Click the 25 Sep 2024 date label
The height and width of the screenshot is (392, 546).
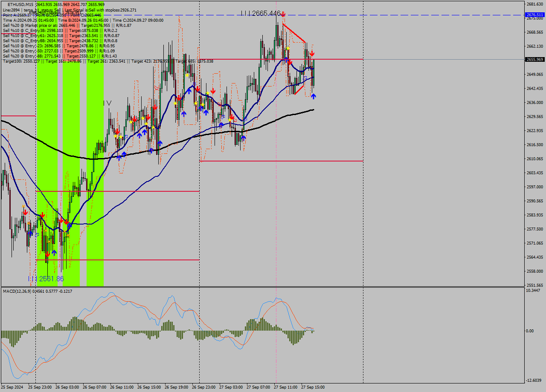pyautogui.click(x=12, y=387)
